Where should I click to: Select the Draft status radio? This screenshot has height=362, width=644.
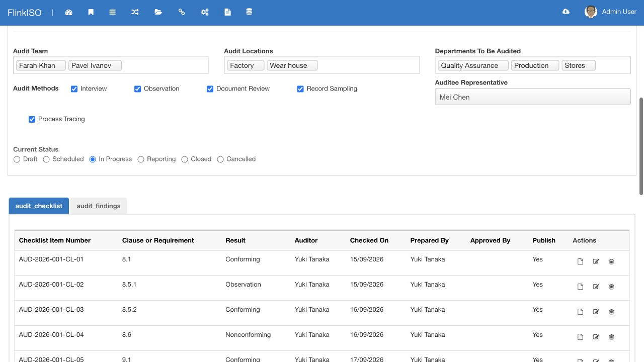tap(17, 159)
